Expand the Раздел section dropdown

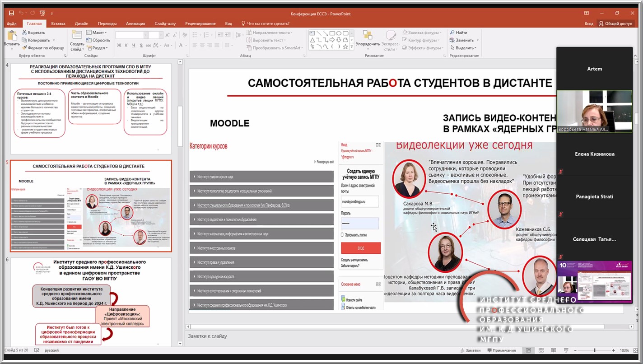99,48
